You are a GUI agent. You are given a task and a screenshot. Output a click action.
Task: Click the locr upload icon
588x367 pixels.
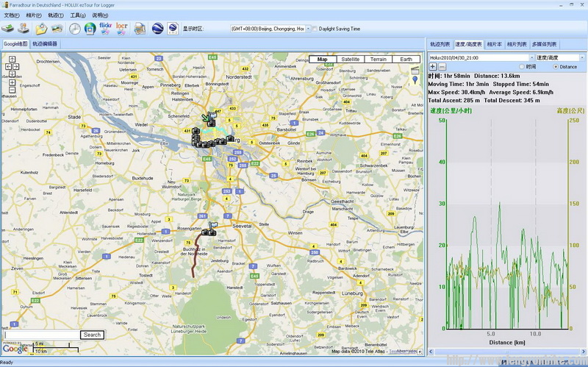click(x=122, y=29)
